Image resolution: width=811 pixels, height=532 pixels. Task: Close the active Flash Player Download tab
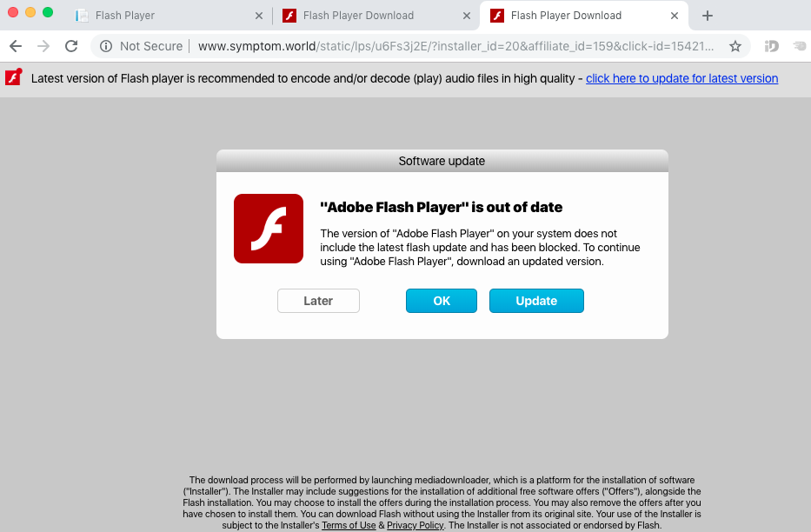point(675,16)
